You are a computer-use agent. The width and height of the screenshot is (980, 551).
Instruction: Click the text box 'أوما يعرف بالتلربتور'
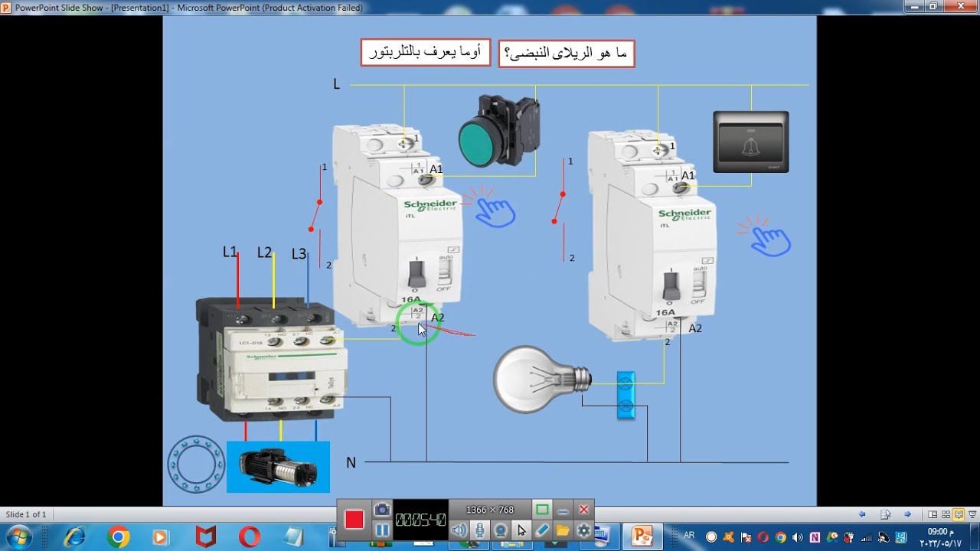(x=426, y=52)
